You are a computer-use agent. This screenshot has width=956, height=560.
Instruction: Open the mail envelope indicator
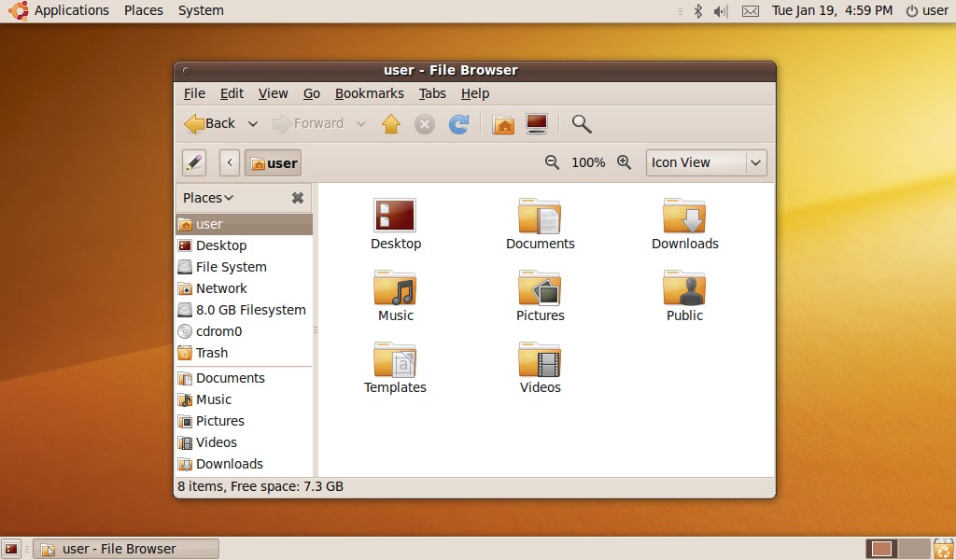pyautogui.click(x=750, y=11)
